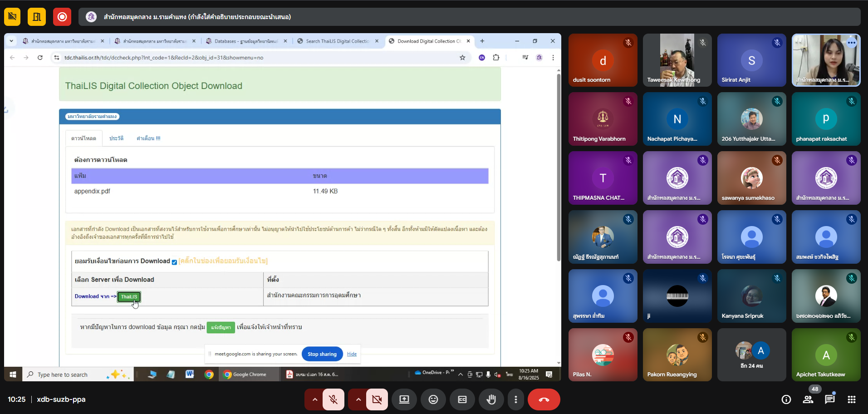Open Chrome extensions puzzle icon

[x=496, y=58]
